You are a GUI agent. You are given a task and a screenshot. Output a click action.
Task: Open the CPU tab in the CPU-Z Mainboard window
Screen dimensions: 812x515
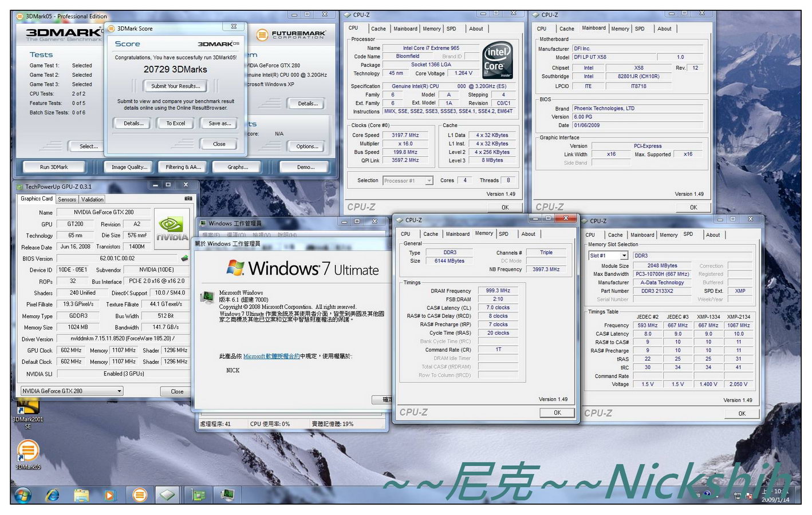(542, 29)
